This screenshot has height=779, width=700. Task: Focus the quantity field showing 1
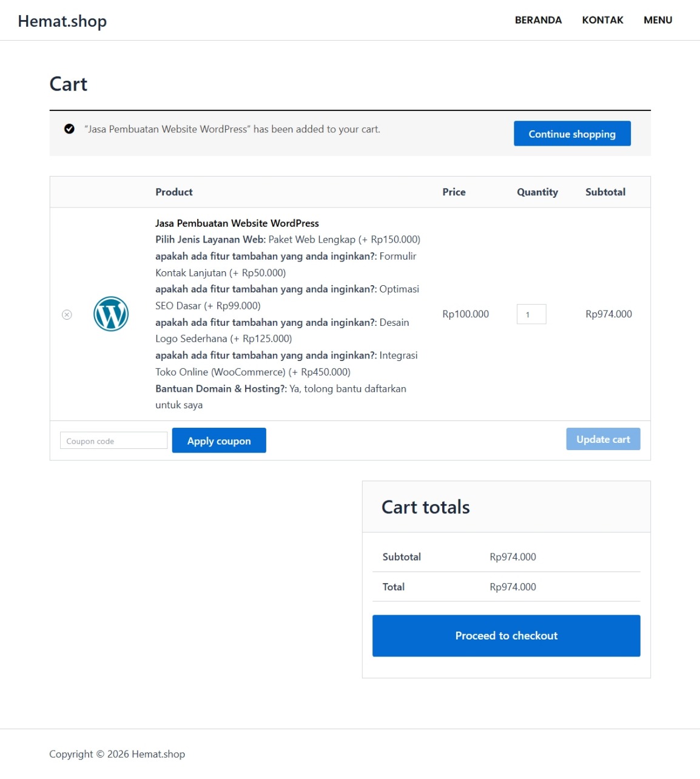coord(531,314)
